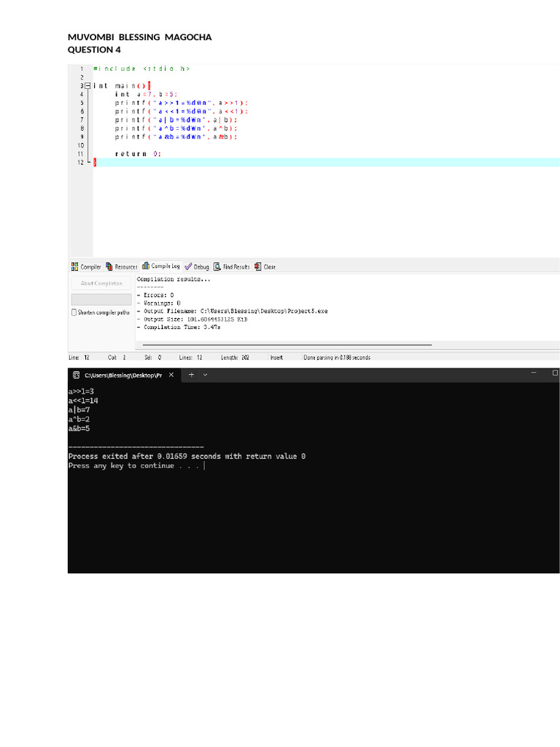Click the 'Length: 202' status entry
The height and width of the screenshot is (747, 560).
point(235,357)
